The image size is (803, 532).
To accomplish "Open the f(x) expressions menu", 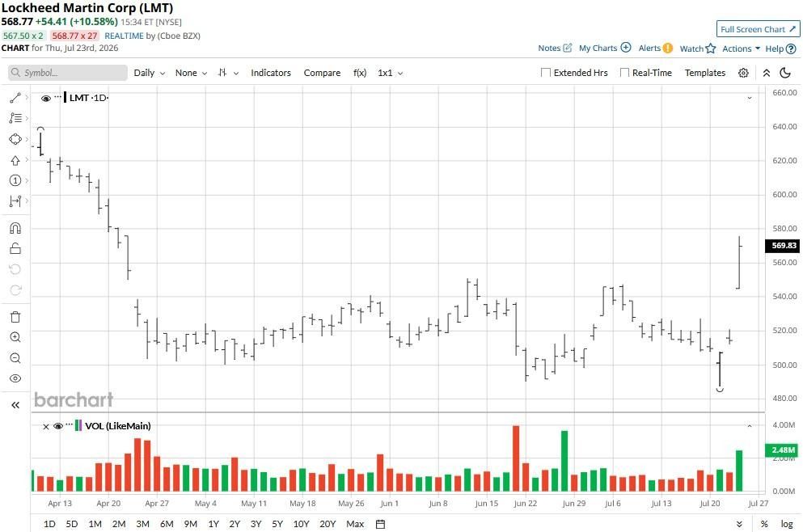I will (x=360, y=73).
